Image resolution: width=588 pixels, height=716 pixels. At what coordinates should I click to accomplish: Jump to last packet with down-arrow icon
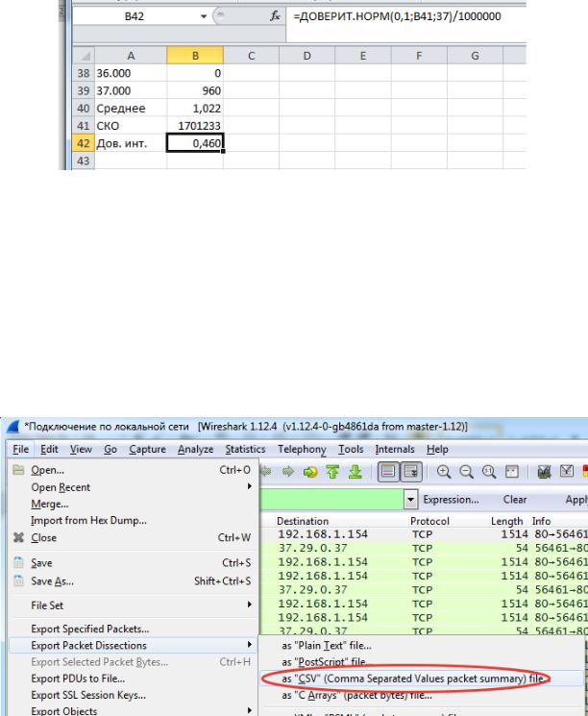355,472
